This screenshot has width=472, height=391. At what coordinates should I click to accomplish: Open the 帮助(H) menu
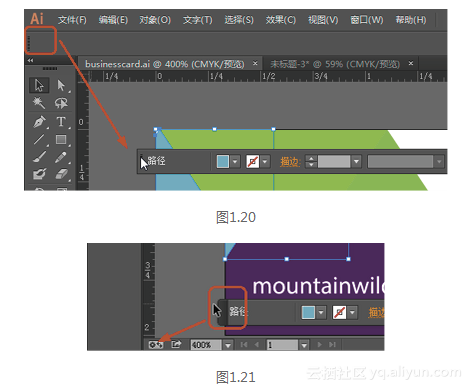[411, 20]
